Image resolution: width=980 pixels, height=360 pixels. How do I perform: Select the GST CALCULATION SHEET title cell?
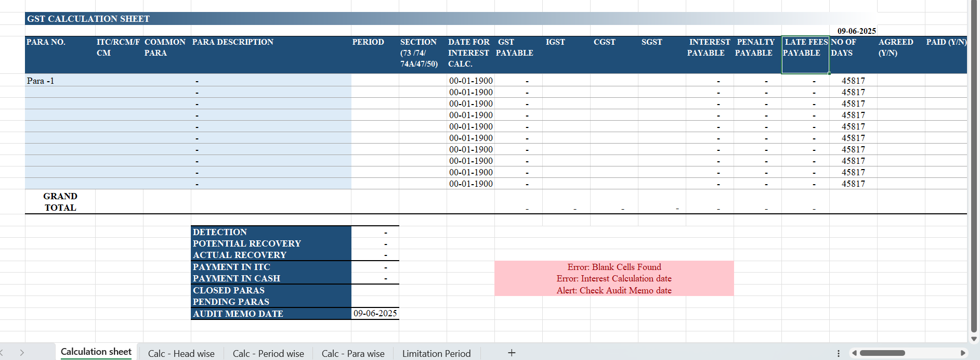(88, 19)
